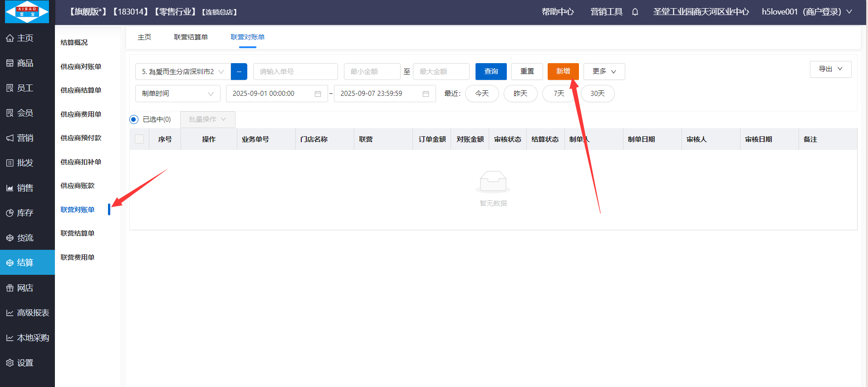Viewport: 868px width, 387px height.
Task: Click the blue 查询 button
Action: pyautogui.click(x=490, y=71)
